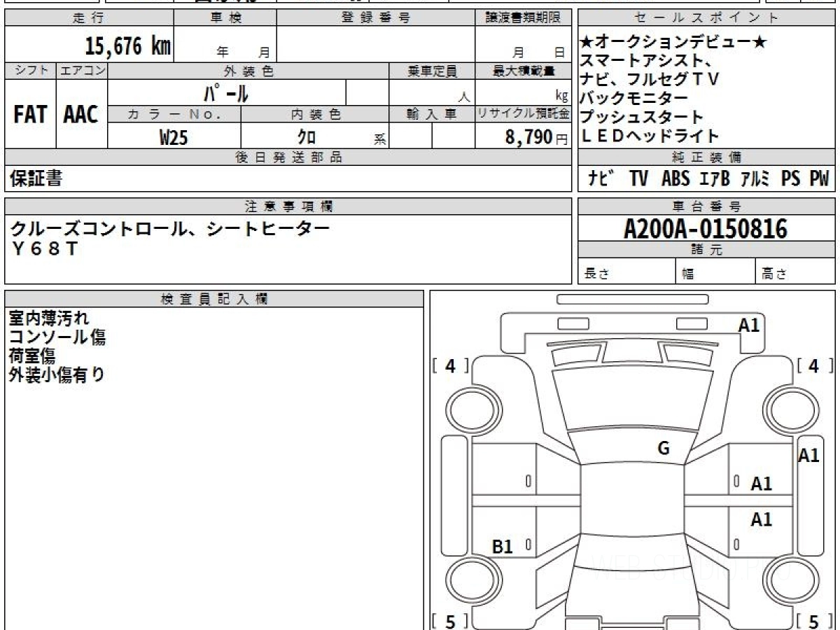Viewport: 840px width, 630px height.
Task: Select the 高さ dimension field
Action: 795,272
